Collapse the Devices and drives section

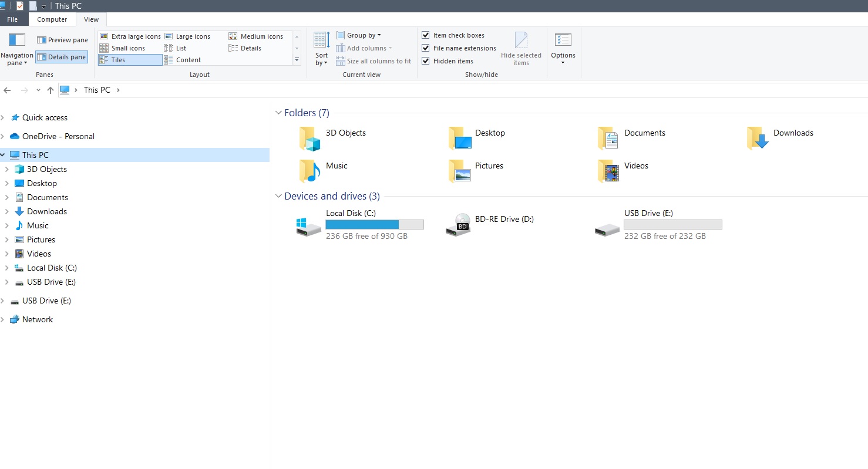point(278,196)
